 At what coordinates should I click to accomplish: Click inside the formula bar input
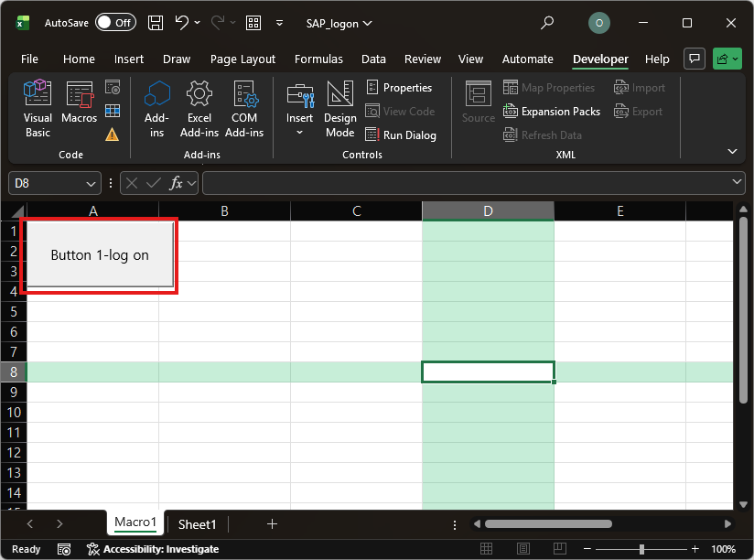pyautogui.click(x=467, y=183)
